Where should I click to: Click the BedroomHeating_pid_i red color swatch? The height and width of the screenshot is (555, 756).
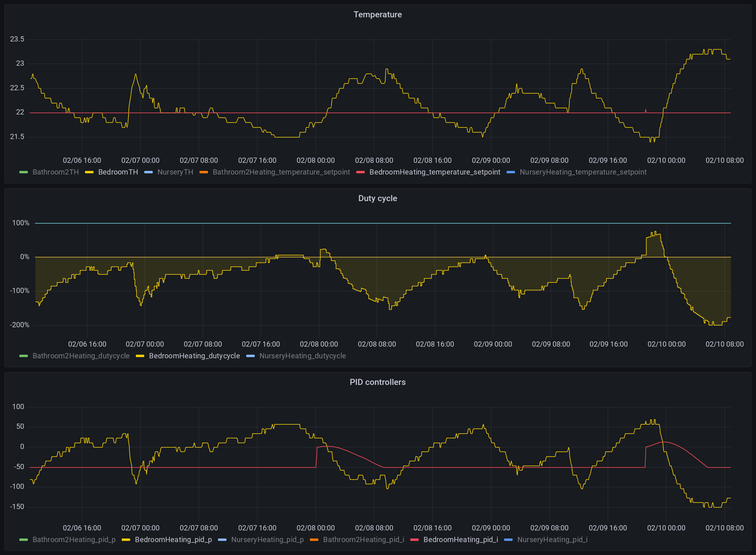coord(414,540)
